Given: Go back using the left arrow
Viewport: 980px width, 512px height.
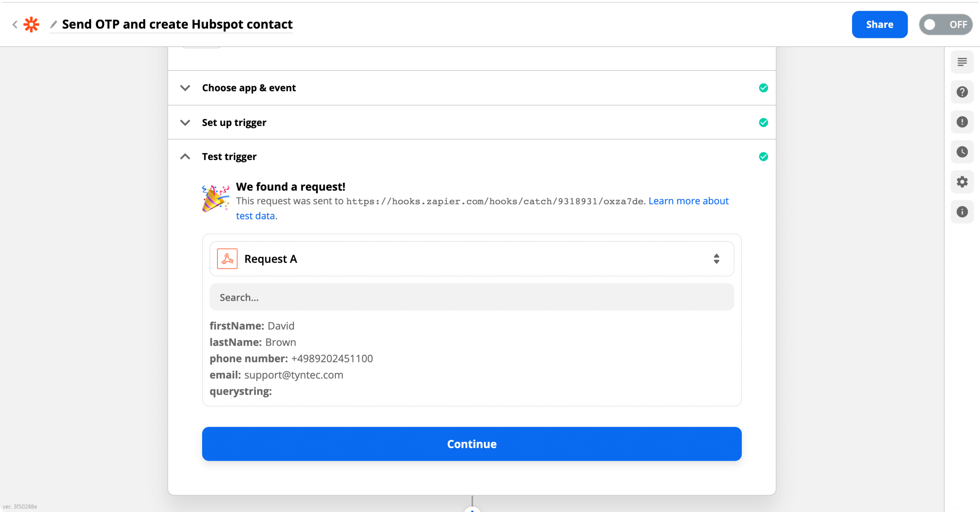Looking at the screenshot, I should 15,25.
